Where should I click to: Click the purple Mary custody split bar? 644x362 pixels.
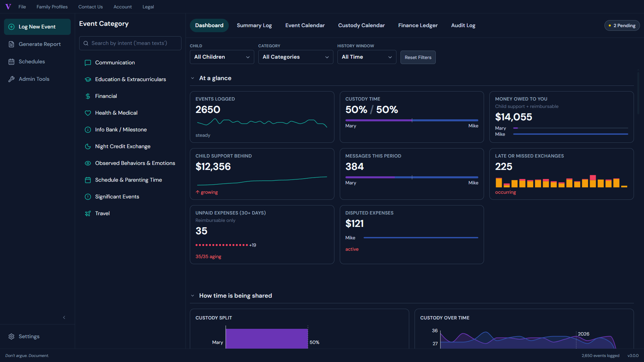tap(267, 339)
